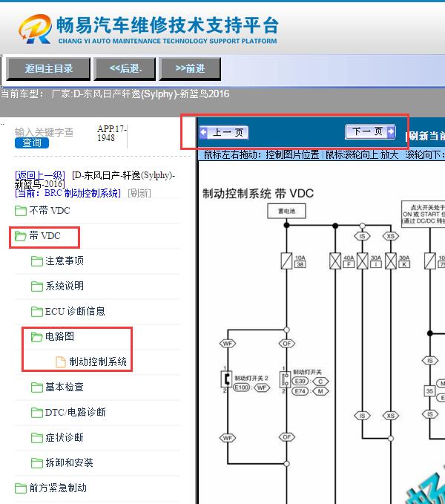Click the 40A fuse F symbol
445x504 pixels.
(x=335, y=261)
